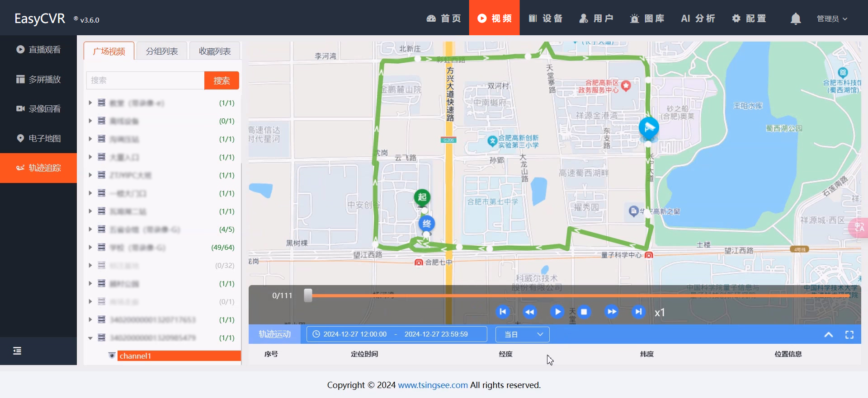The width and height of the screenshot is (868, 398).
Task: Play the trajectory animation
Action: 557,312
